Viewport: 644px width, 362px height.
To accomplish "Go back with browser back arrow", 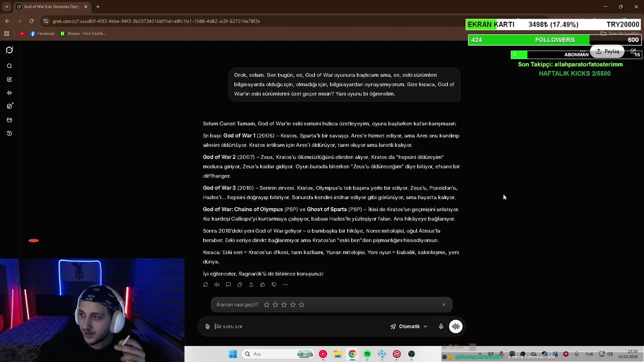I will 7,21.
